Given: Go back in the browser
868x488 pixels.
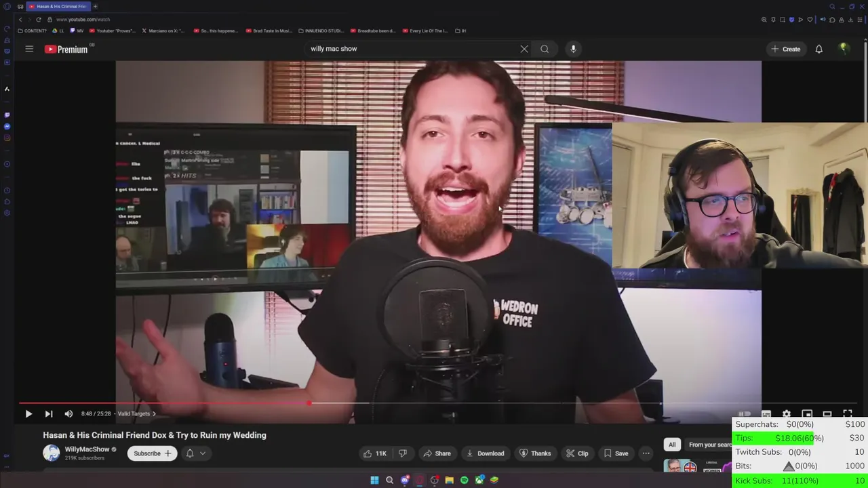Looking at the screenshot, I should pyautogui.click(x=20, y=19).
